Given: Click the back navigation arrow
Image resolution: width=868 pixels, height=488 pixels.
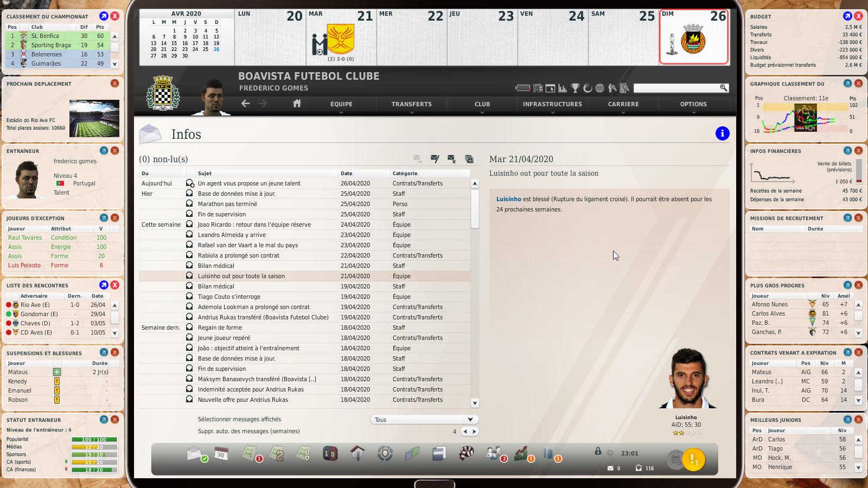Looking at the screenshot, I should pos(245,103).
